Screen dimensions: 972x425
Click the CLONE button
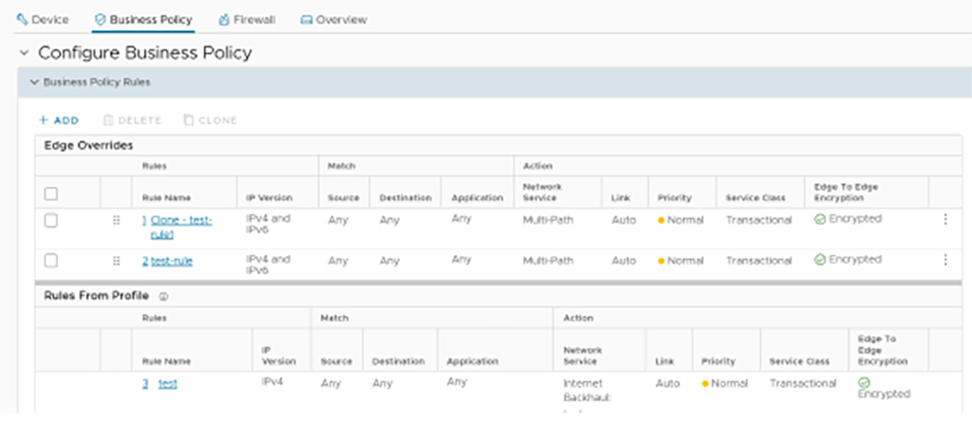(x=210, y=120)
